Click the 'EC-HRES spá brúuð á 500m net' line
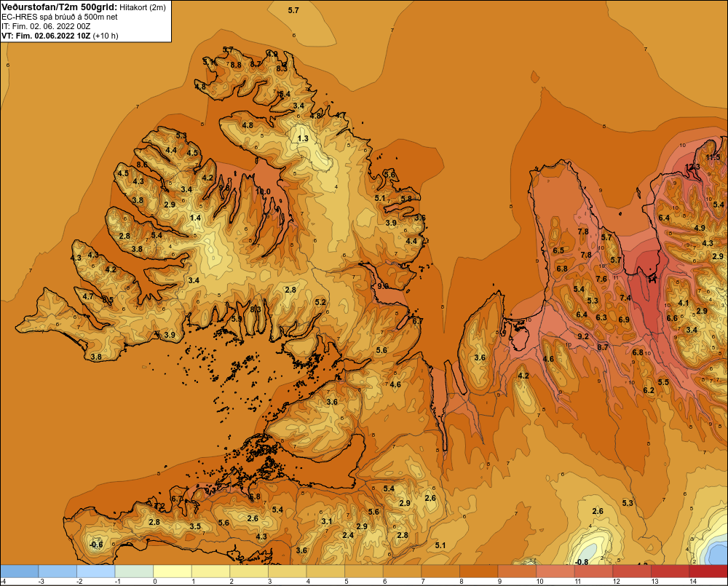 pos(60,17)
